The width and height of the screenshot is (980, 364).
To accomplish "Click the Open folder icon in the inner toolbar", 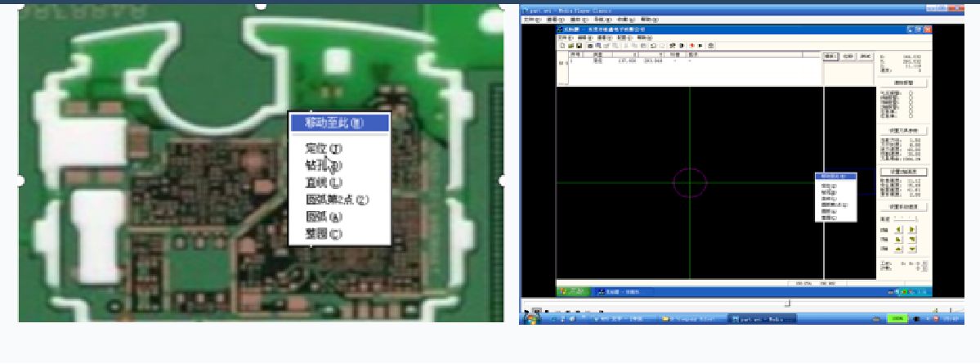I will click(569, 46).
